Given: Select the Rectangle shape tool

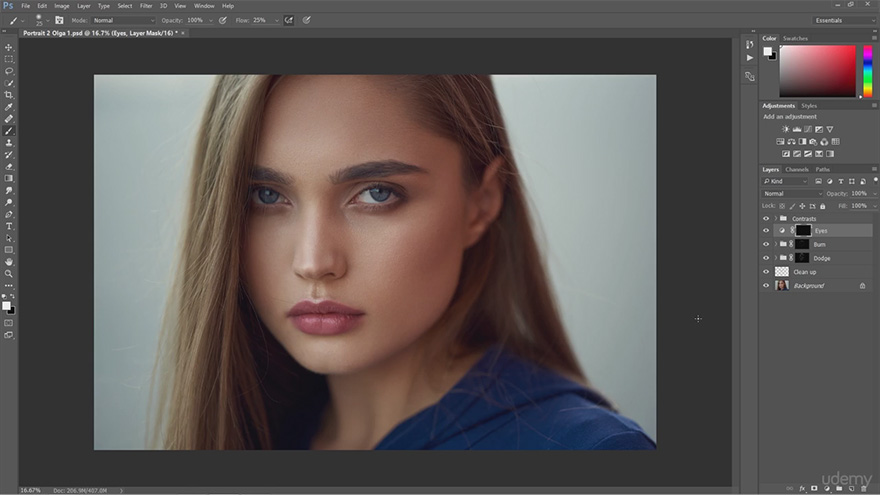Looking at the screenshot, I should 8,250.
